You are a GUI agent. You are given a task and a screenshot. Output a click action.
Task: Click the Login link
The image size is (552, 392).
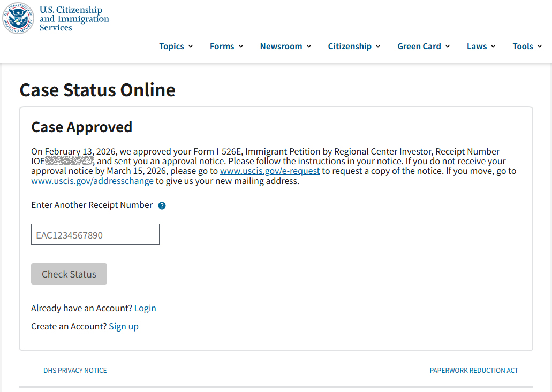click(145, 309)
